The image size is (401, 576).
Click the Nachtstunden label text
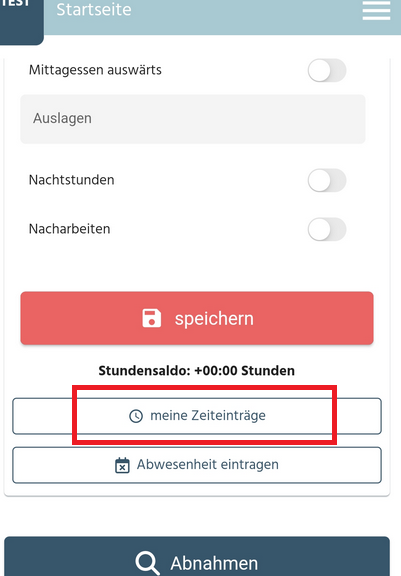click(x=72, y=180)
